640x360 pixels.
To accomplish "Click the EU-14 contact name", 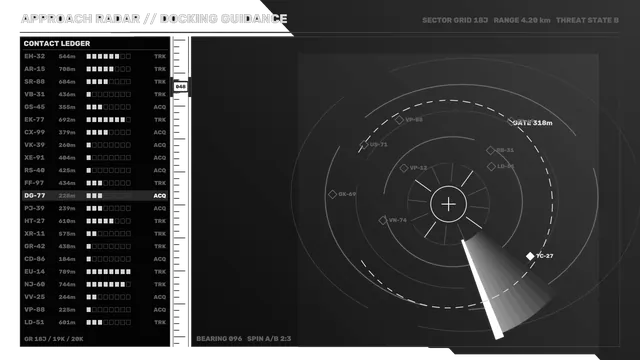I will tap(34, 272).
